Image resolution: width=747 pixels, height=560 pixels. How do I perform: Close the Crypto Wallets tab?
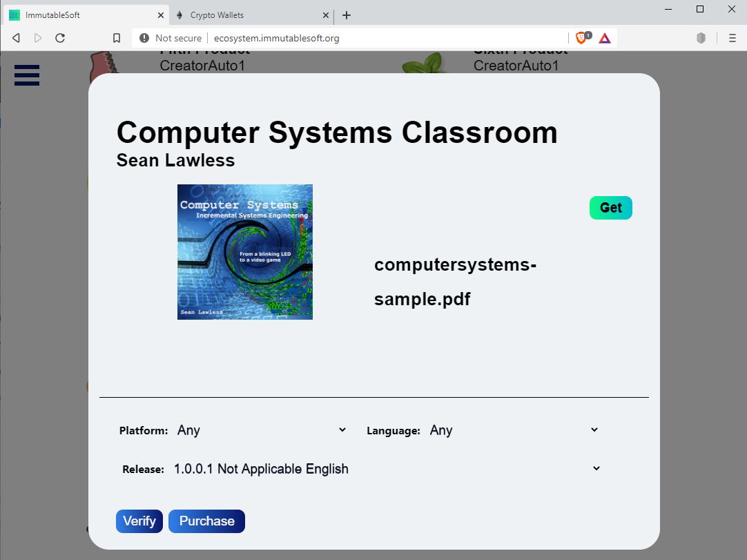325,15
